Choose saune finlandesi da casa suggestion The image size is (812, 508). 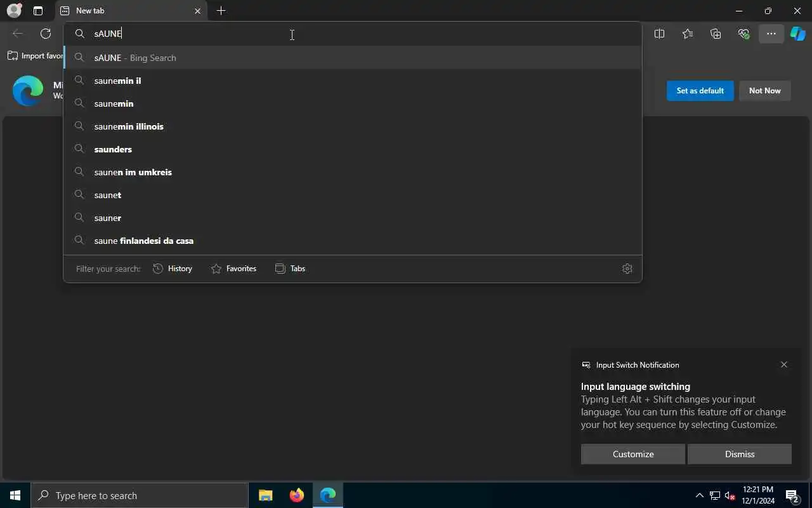(353, 241)
